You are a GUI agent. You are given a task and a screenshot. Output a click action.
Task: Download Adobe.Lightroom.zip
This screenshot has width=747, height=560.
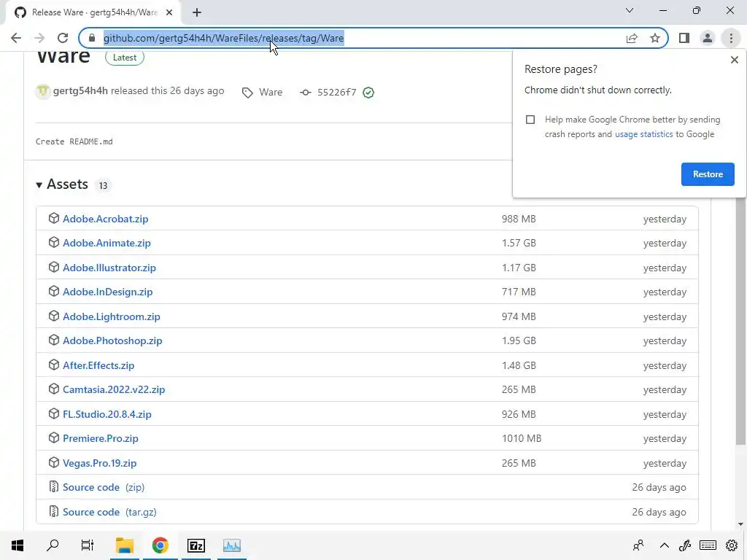(x=112, y=316)
